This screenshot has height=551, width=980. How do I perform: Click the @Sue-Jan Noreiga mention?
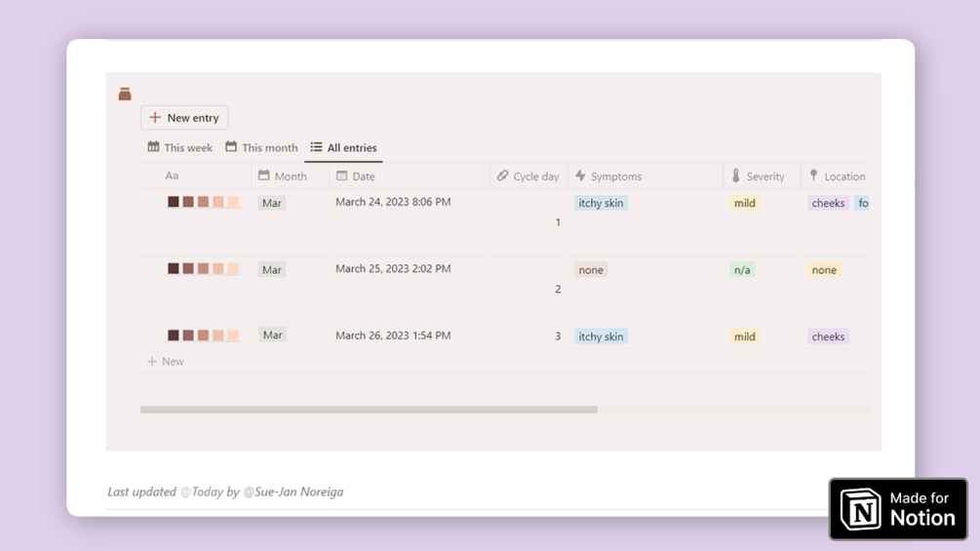coord(294,492)
